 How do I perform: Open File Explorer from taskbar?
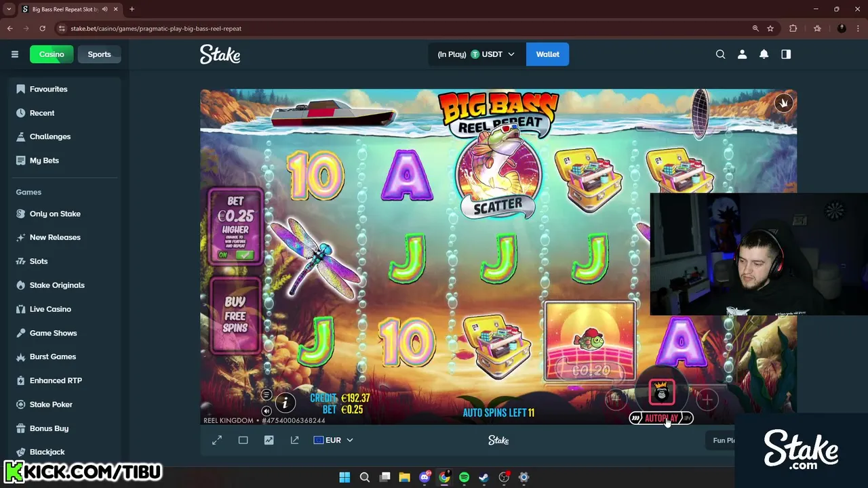click(x=404, y=477)
